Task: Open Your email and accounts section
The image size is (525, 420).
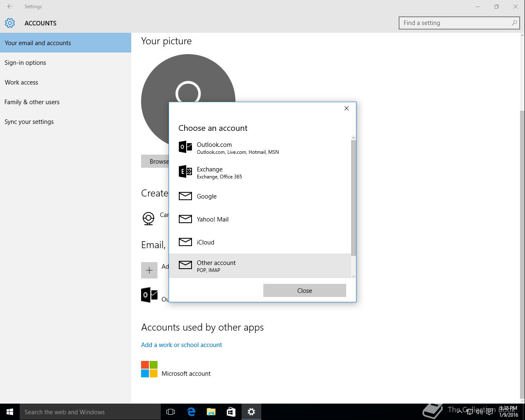Action: coord(66,43)
